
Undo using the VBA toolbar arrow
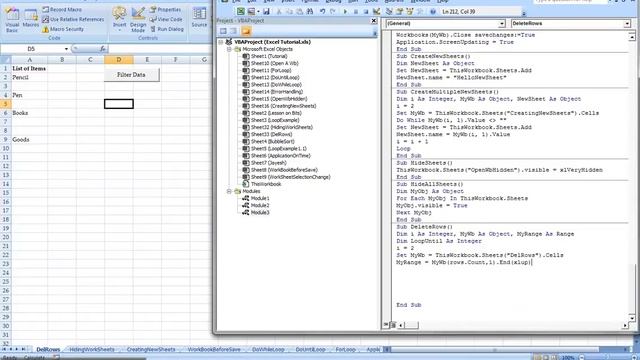(322, 11)
